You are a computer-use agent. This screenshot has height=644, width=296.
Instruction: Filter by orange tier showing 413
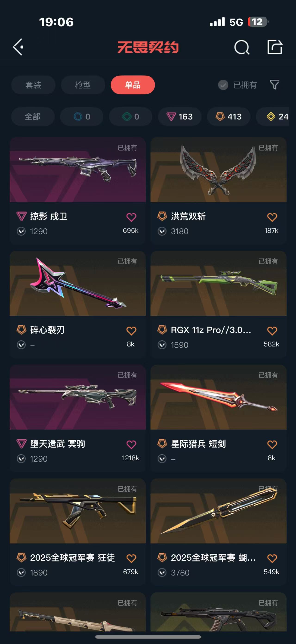pyautogui.click(x=229, y=116)
